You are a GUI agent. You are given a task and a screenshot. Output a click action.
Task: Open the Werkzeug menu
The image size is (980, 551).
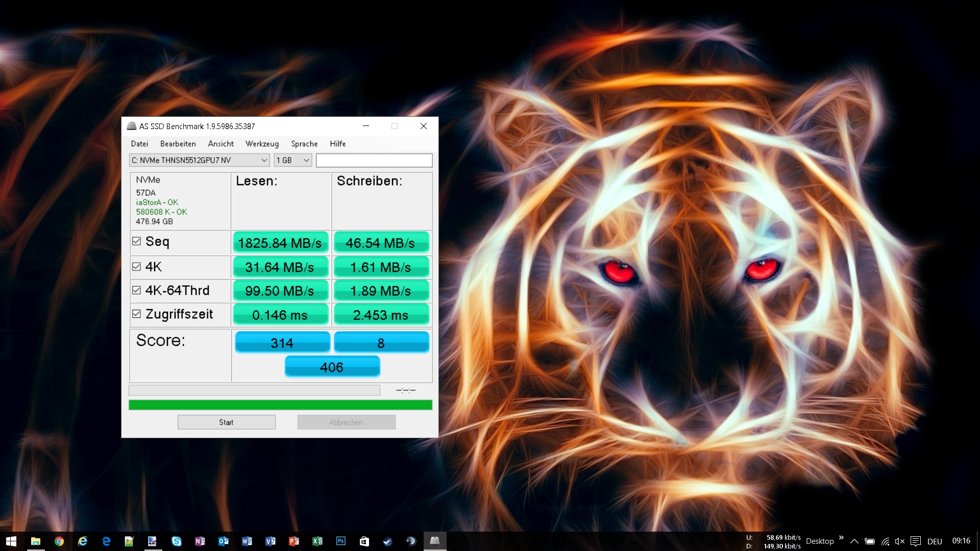(x=262, y=144)
